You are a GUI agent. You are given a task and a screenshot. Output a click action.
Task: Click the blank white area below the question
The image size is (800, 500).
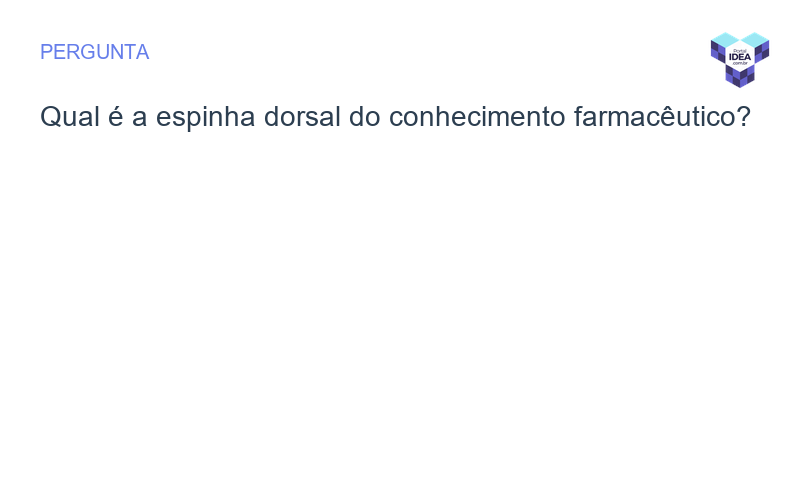(x=400, y=320)
